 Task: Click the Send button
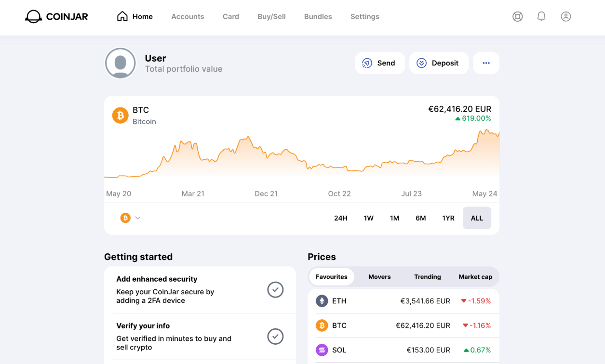coord(380,63)
